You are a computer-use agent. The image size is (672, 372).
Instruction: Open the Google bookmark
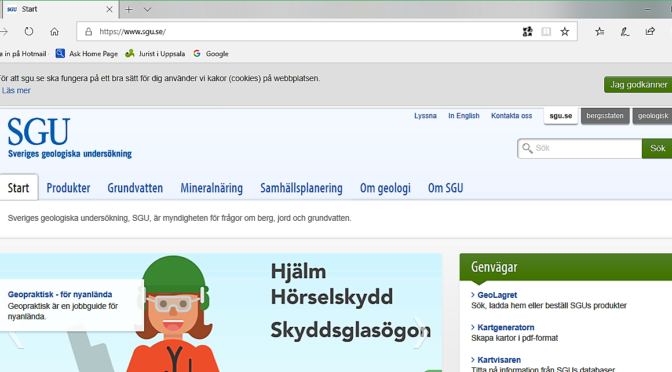point(211,54)
